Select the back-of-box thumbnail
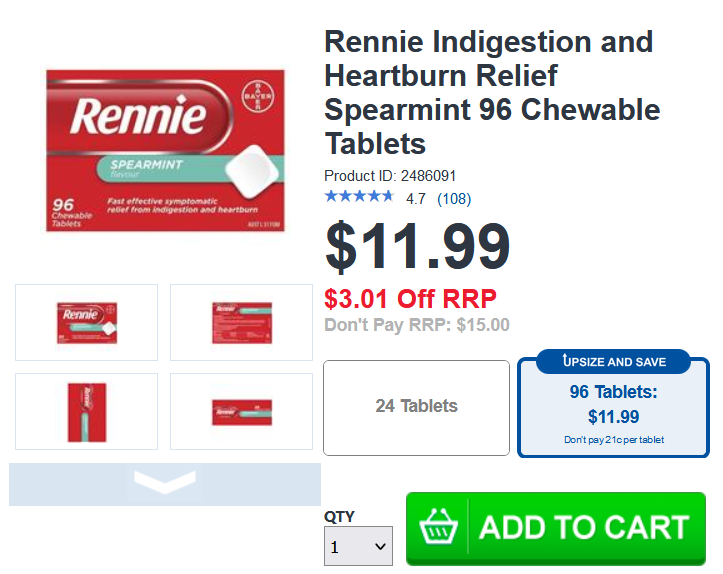This screenshot has height=574, width=723. [241, 322]
